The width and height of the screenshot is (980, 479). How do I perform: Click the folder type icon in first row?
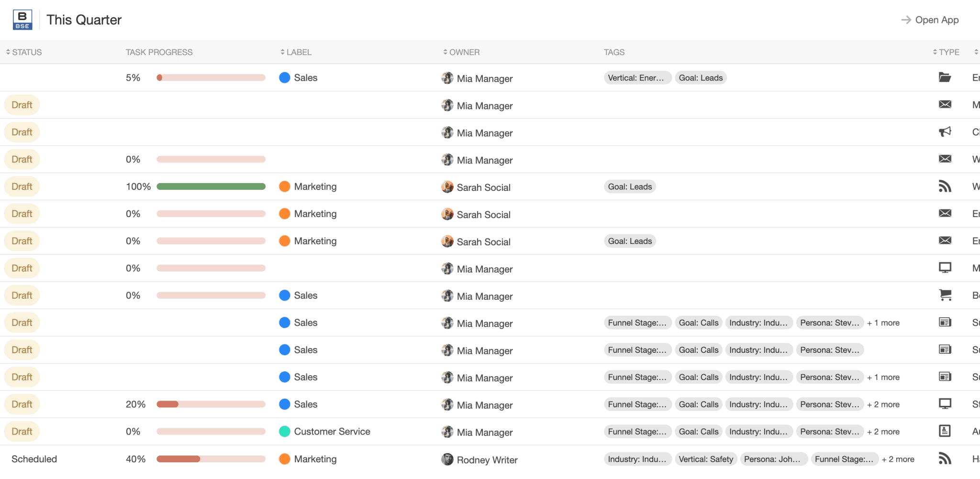point(945,77)
